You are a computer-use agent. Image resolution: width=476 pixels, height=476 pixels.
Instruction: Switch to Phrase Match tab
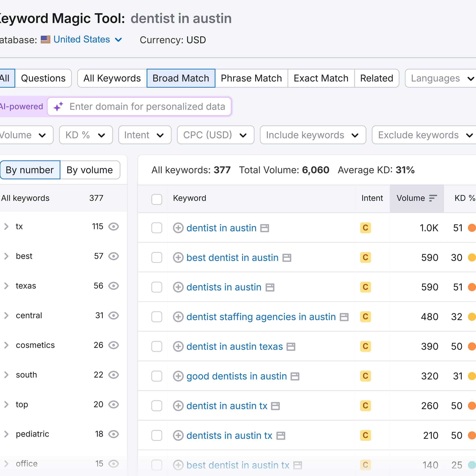tap(251, 78)
